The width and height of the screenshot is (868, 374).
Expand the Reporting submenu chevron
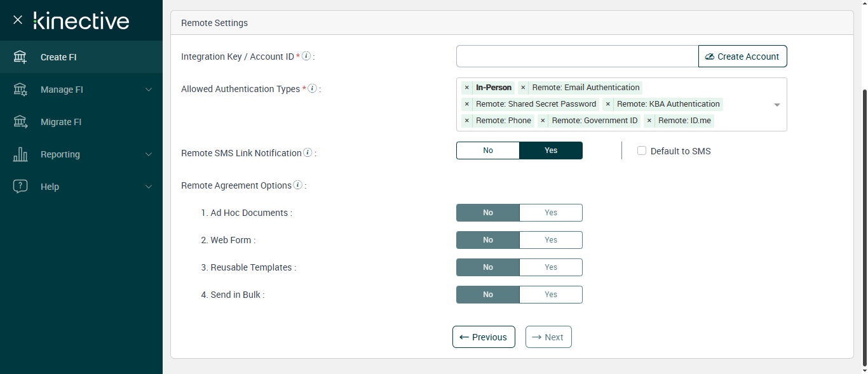coord(149,154)
